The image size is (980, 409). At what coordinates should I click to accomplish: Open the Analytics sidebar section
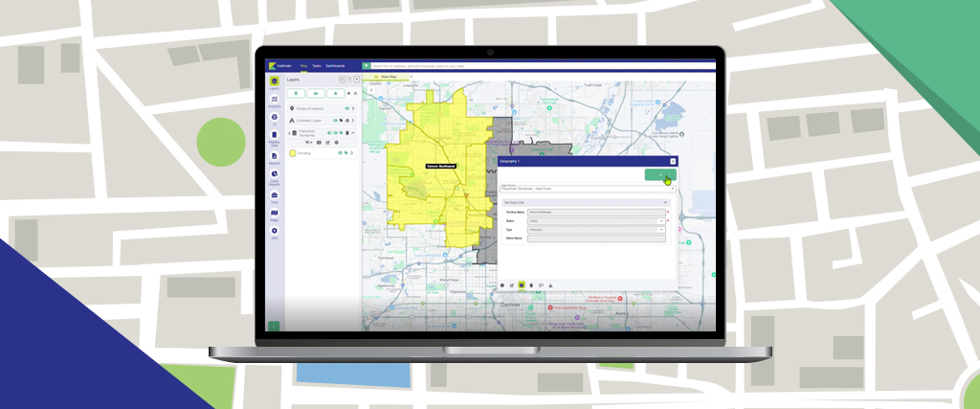coord(275,102)
